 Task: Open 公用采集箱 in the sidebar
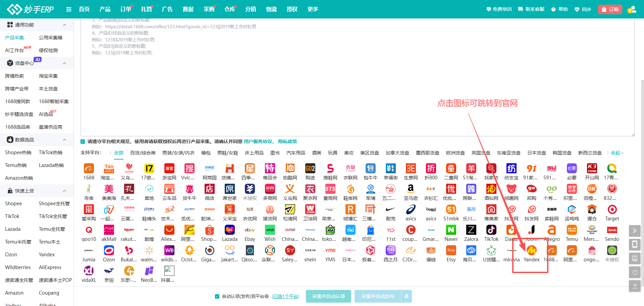coord(51,38)
